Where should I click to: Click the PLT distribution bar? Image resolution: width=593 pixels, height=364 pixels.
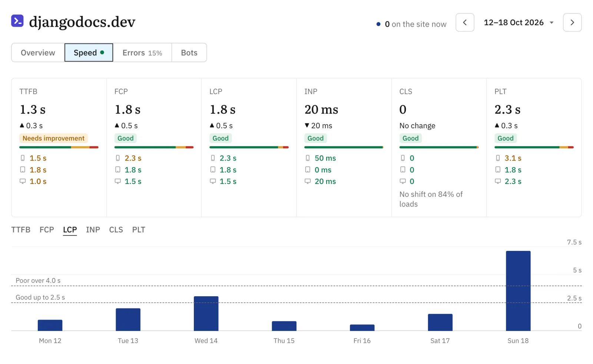click(x=534, y=147)
